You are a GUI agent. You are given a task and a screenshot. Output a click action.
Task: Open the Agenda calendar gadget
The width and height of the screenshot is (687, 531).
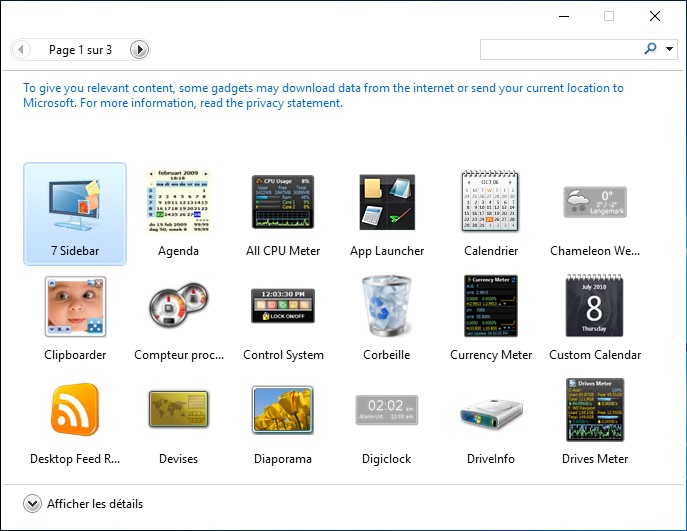(179, 203)
